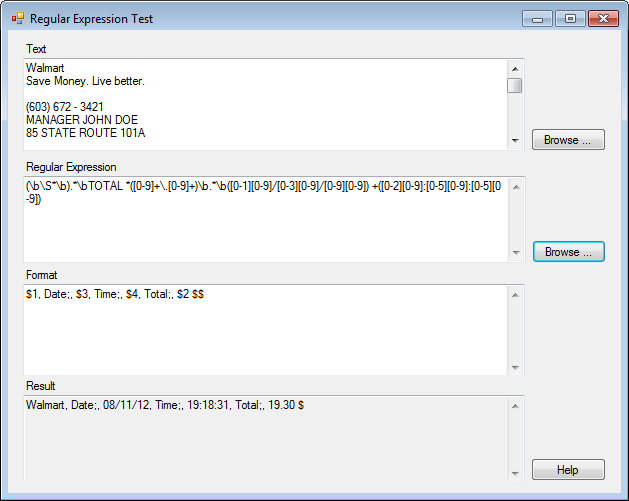The height and width of the screenshot is (501, 629).
Task: Click the Regular Expression box scroll up arrow
Action: (515, 186)
